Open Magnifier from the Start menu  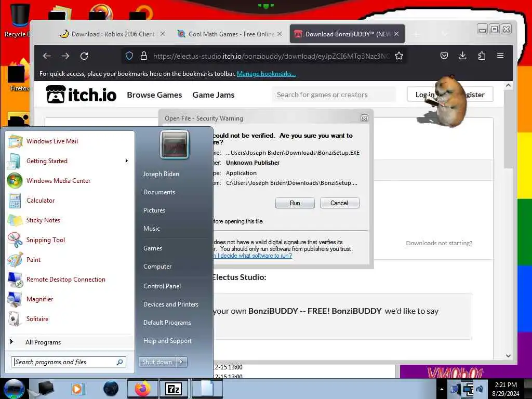pos(39,299)
